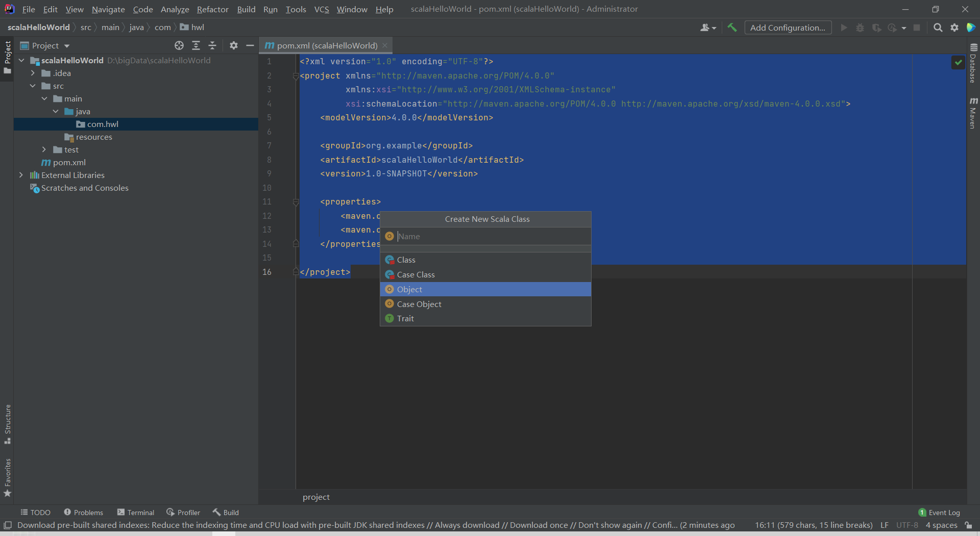Select Scratches and Consoles
Viewport: 980px width, 536px height.
coord(85,188)
